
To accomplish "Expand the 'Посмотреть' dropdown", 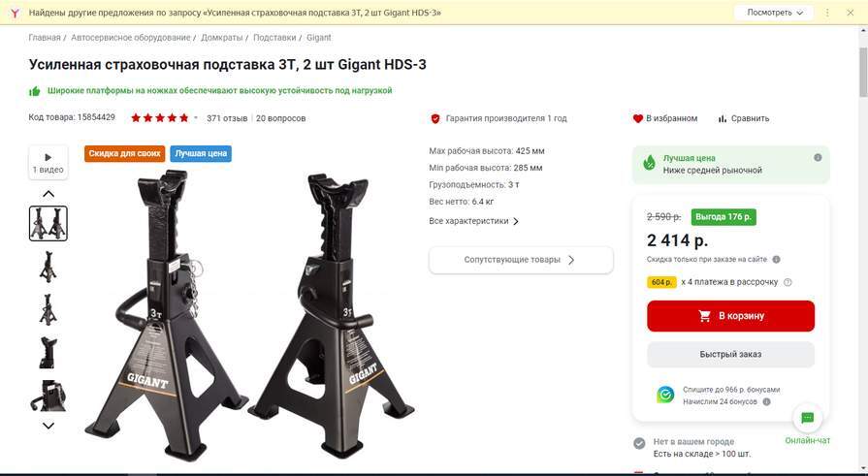I will coord(774,13).
